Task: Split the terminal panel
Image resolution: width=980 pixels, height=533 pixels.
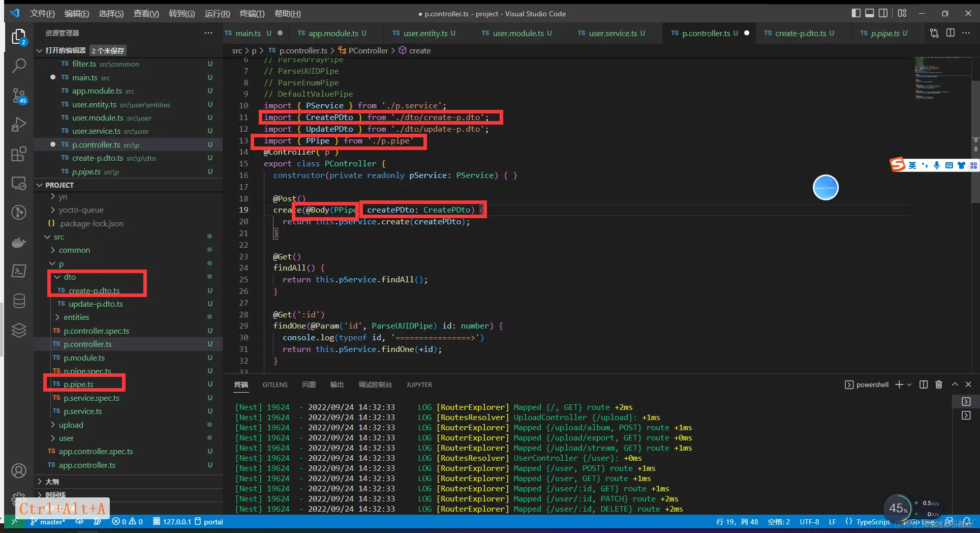Action: [924, 384]
